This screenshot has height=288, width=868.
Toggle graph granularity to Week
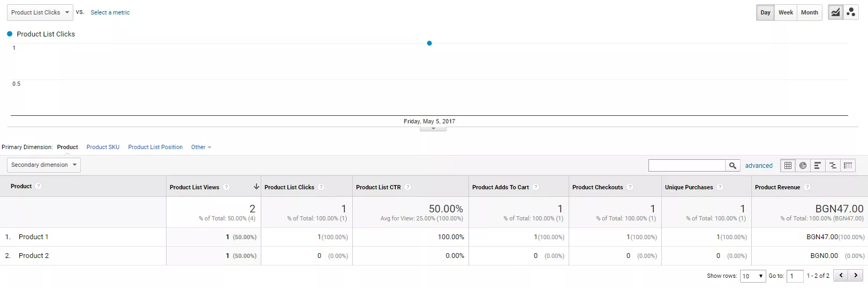[786, 12]
